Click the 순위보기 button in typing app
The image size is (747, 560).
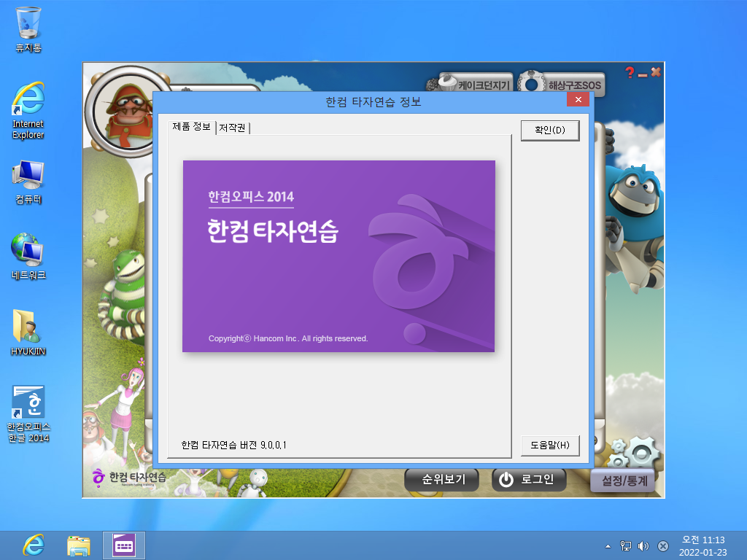point(443,480)
